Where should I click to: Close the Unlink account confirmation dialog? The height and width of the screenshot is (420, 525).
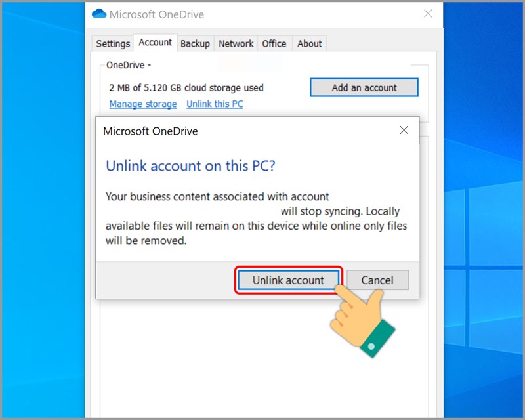coord(404,130)
